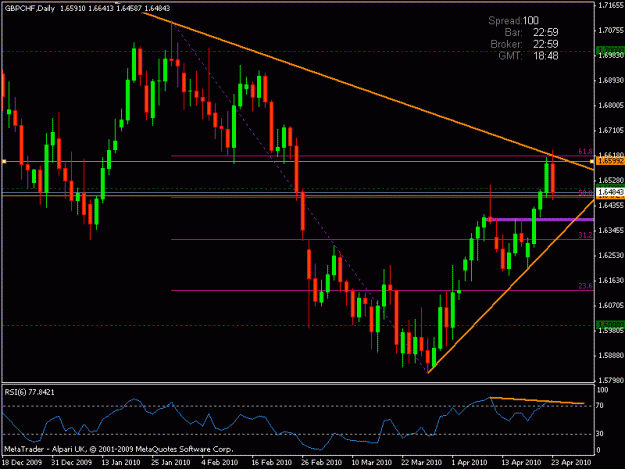Viewport: 625px width, 469px height.
Task: Select the thick purple horizontal line
Action: click(x=542, y=220)
